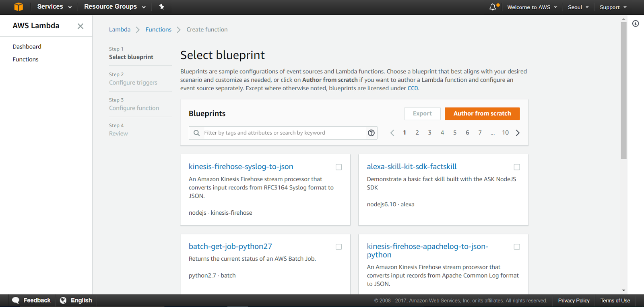This screenshot has width=644, height=307.
Task: Open the Seoul region selector
Action: tap(578, 7)
